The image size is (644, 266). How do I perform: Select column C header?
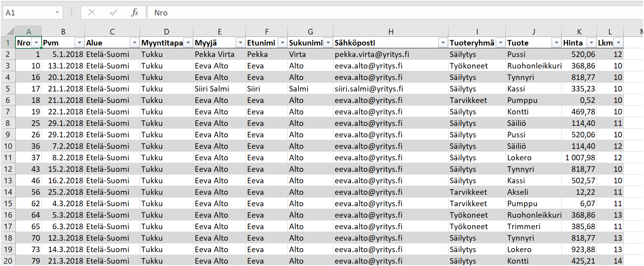pos(112,32)
